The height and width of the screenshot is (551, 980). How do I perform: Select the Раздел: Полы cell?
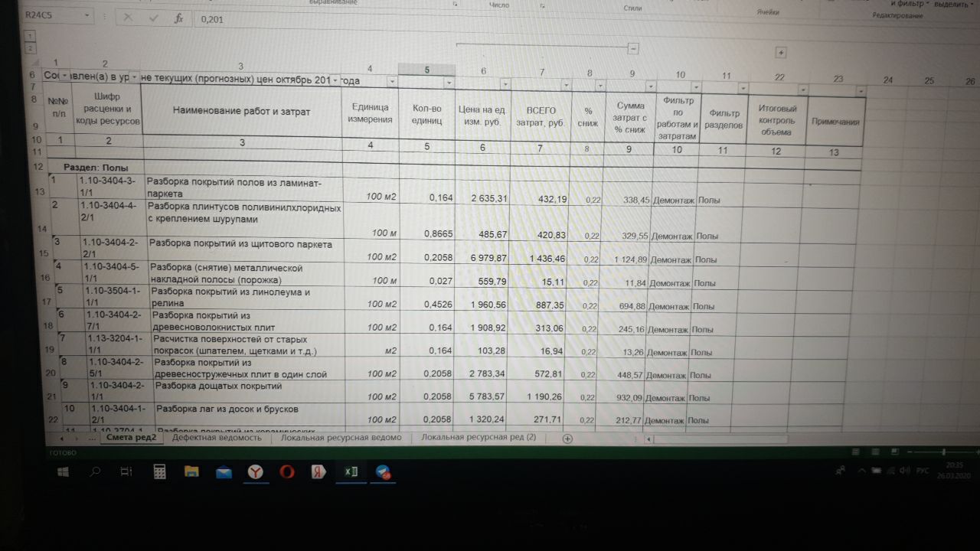pyautogui.click(x=96, y=168)
